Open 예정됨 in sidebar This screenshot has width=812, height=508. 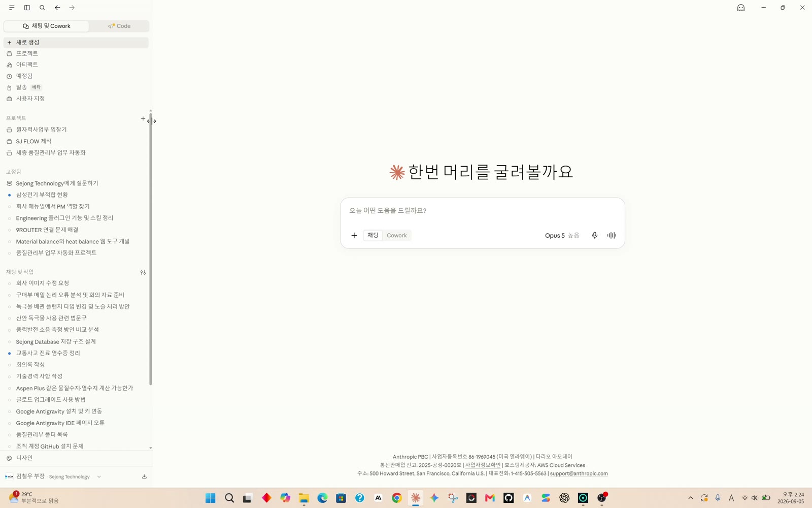click(x=76, y=76)
